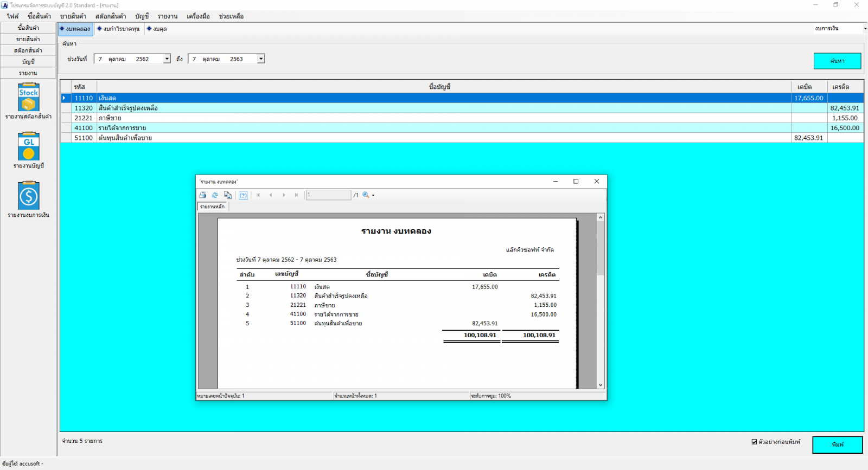This screenshot has height=470, width=868.
Task: Go to previous page in report preview
Action: [271, 195]
